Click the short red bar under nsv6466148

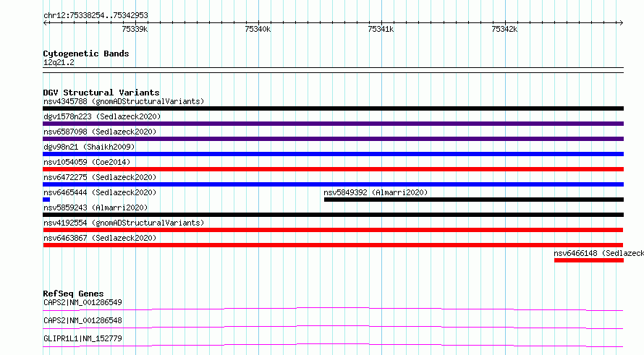pyautogui.click(x=589, y=260)
